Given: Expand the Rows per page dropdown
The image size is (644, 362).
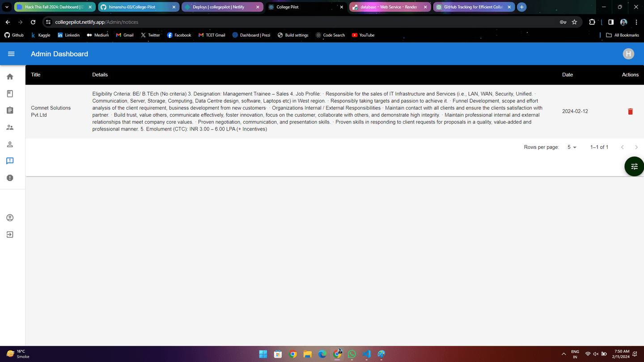Looking at the screenshot, I should coord(572,147).
